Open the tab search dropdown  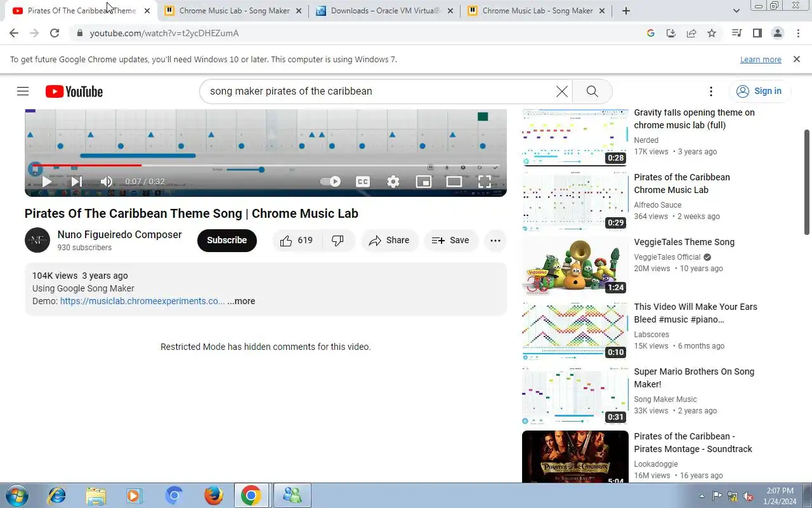(x=736, y=11)
